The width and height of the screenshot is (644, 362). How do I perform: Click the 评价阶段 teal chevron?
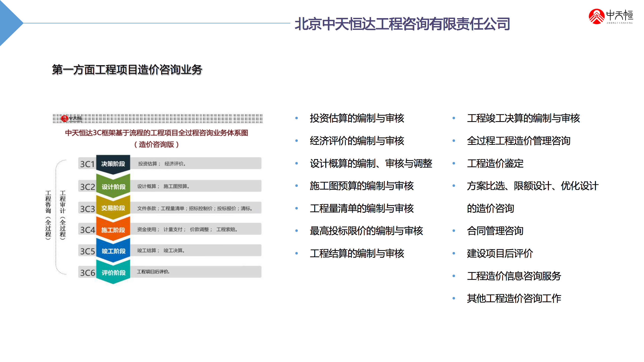113,273
